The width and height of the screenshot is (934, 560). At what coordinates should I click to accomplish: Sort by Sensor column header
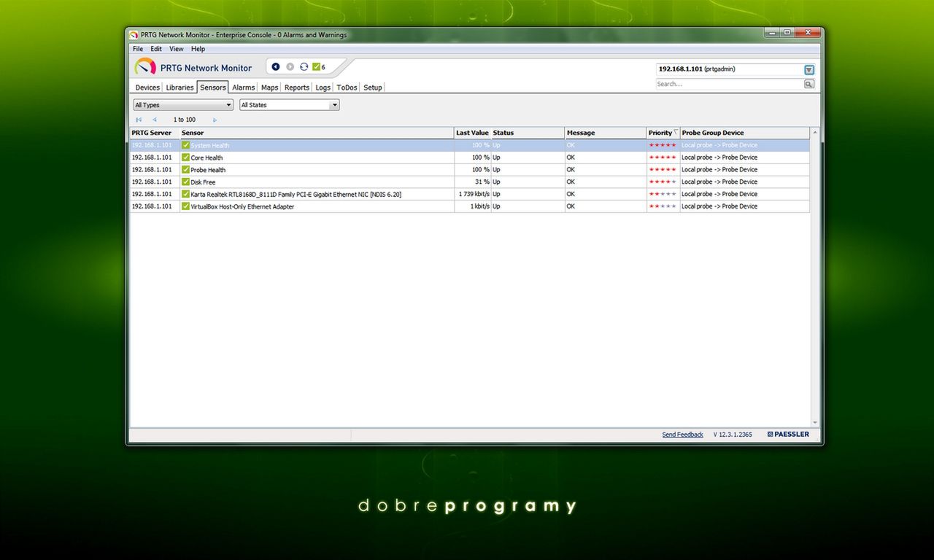coord(317,133)
